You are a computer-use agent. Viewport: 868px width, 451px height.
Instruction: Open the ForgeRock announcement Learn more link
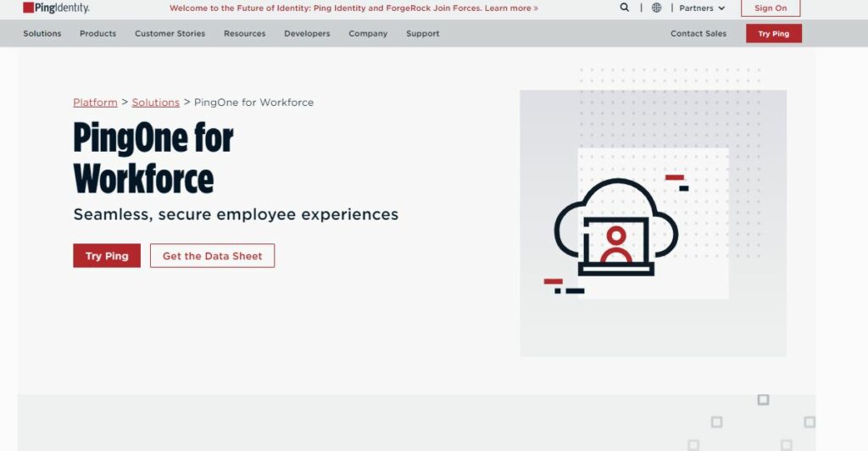511,8
